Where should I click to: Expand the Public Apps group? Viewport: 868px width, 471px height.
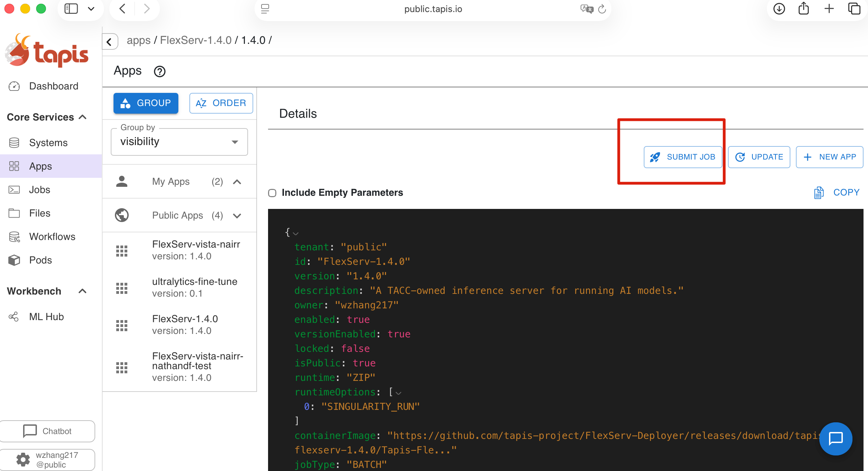[x=237, y=215]
